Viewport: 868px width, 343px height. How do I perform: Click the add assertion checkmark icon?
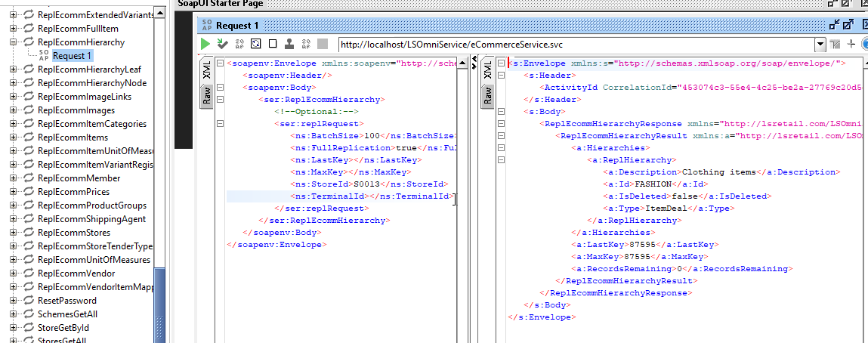tap(222, 45)
